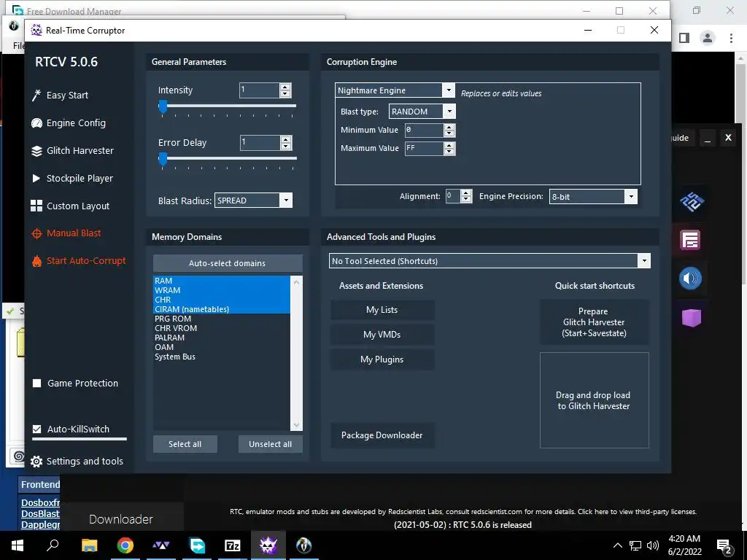
Task: Enable the Game Protection checkbox
Action: point(36,384)
